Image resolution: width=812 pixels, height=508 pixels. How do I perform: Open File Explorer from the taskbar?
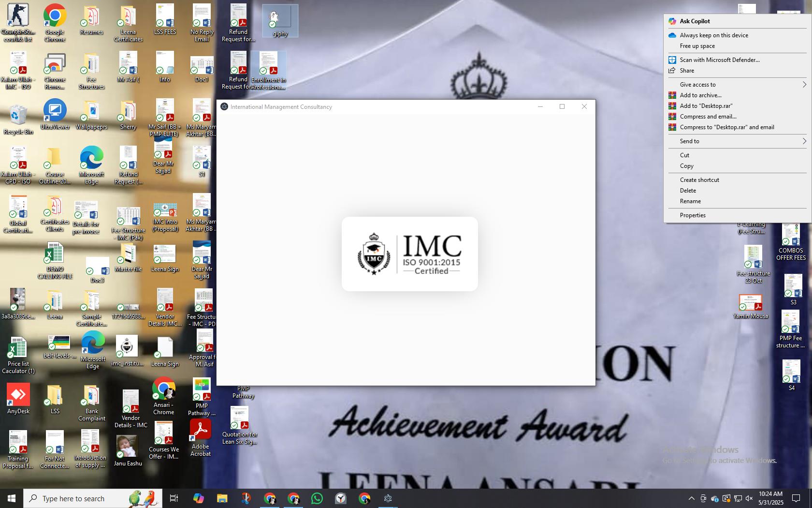coord(222,498)
